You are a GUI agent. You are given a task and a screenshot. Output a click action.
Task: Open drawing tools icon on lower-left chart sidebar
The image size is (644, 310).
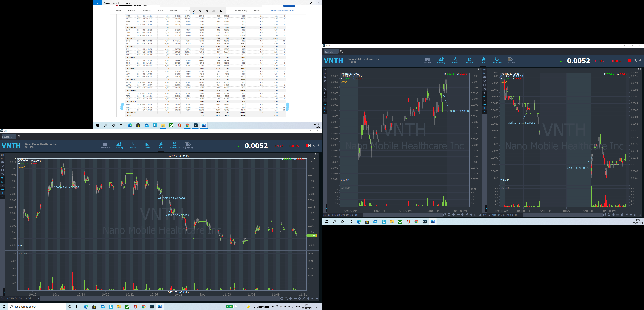(3, 166)
